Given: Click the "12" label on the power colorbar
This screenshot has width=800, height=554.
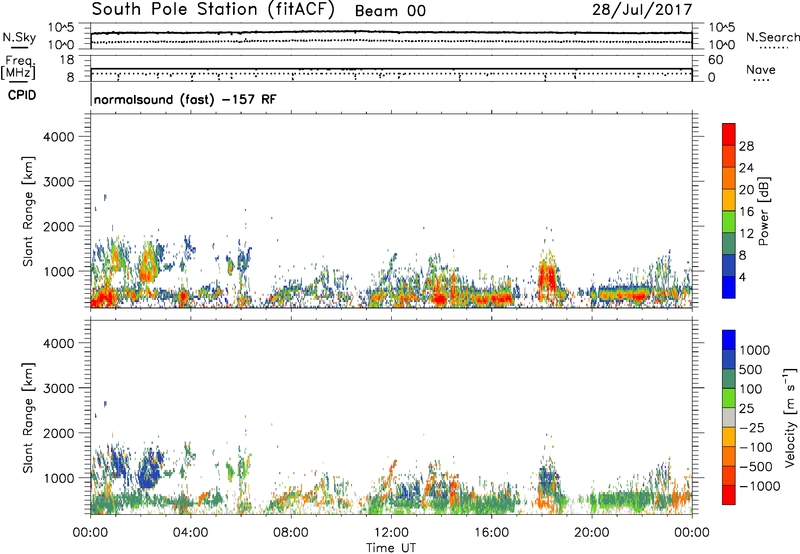Looking at the screenshot, I should [746, 234].
